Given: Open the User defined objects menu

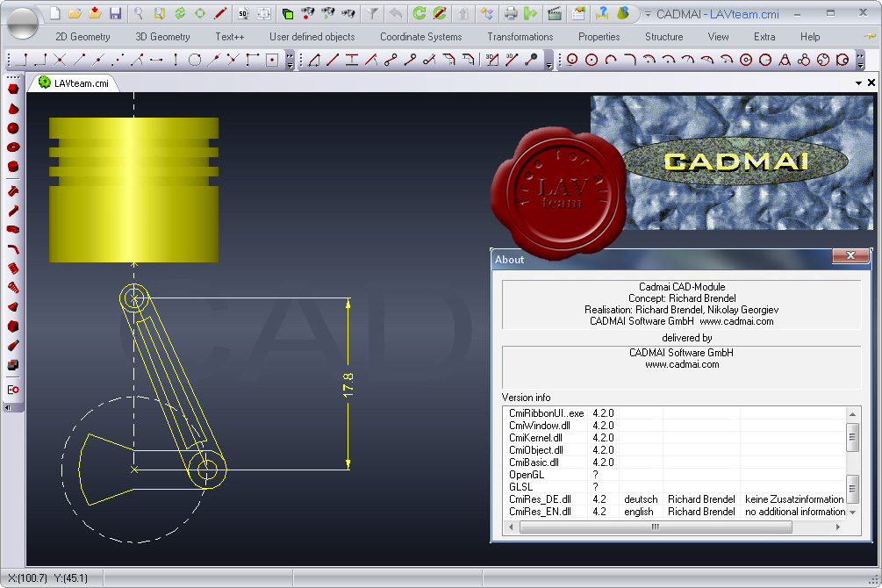Looking at the screenshot, I should (312, 37).
